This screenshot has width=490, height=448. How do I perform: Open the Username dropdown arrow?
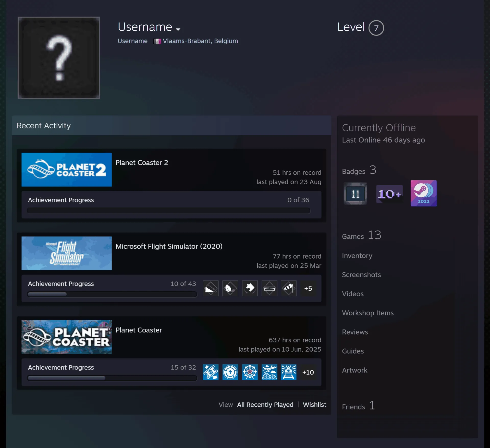tap(178, 29)
